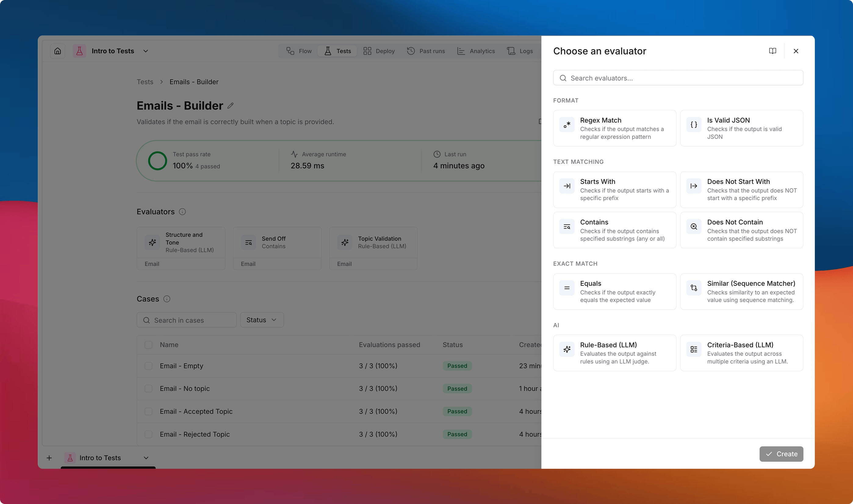Click the Tests breadcrumb link
Screen dimensions: 853x504
click(x=145, y=82)
